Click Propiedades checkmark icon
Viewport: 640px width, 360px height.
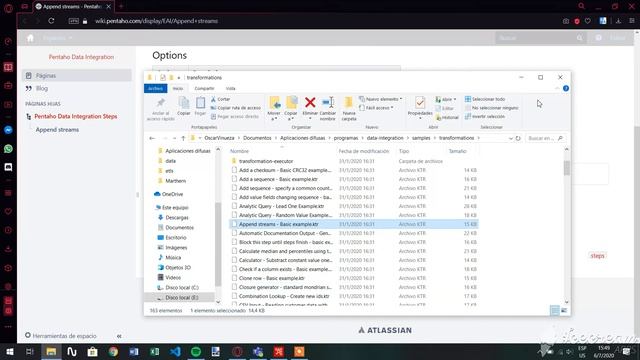420,102
